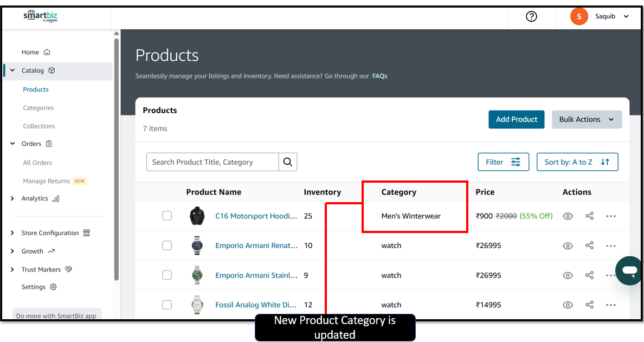Screen dimensions: 644x342
Task: Select checkbox for C16 Motorsport Hoodie
Action: (x=167, y=216)
